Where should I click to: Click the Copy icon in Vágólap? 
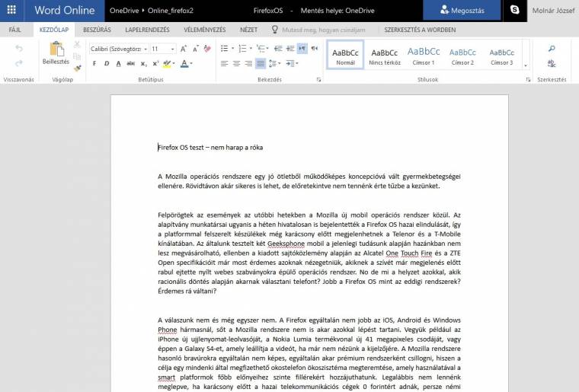pyautogui.click(x=77, y=56)
